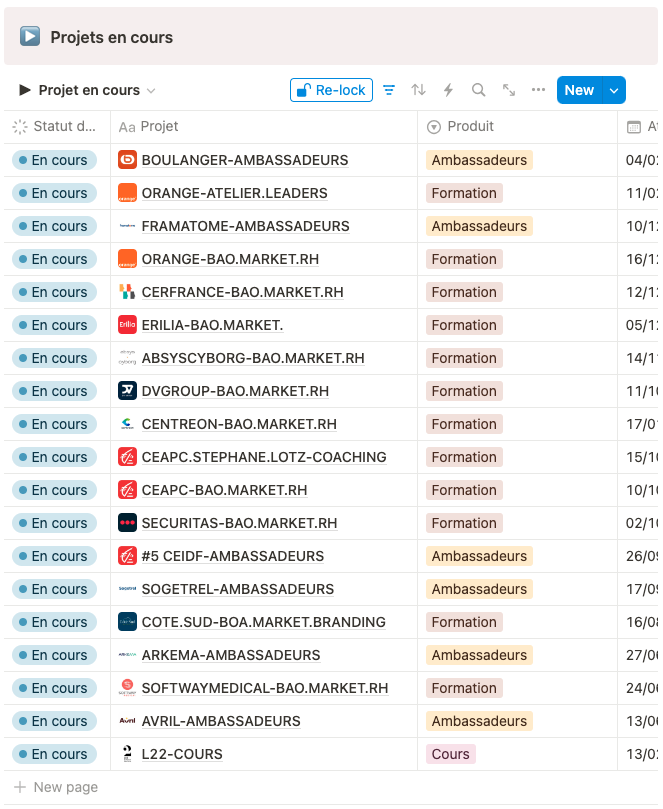Click the Centreon logo icon

[127, 424]
